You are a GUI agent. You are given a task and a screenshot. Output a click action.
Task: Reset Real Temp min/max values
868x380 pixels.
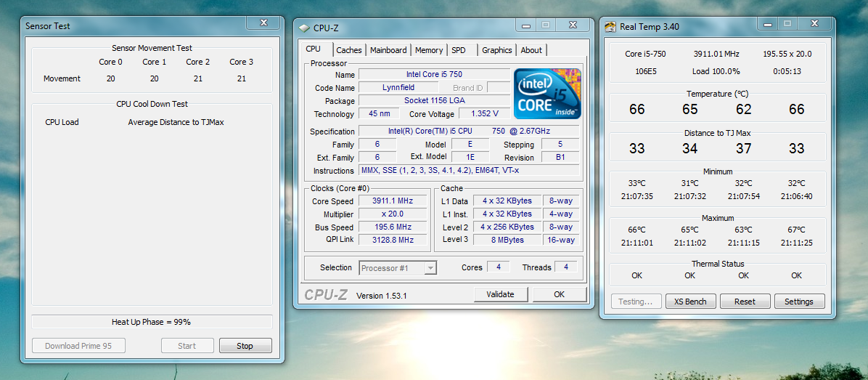coord(745,302)
